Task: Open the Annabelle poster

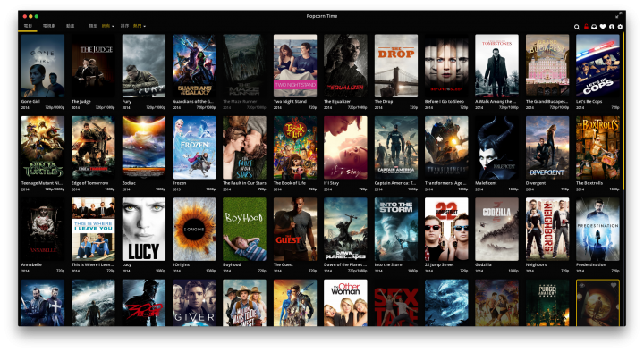Action: point(43,229)
